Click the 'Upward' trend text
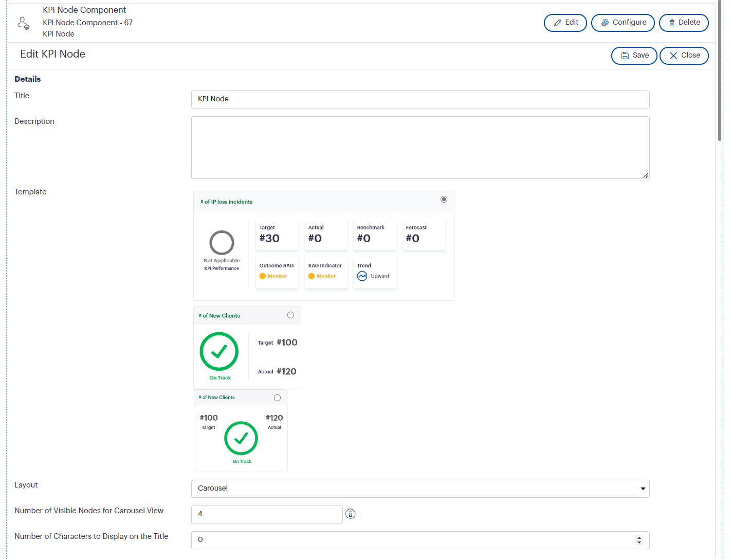The height and width of the screenshot is (560, 731). tap(380, 276)
